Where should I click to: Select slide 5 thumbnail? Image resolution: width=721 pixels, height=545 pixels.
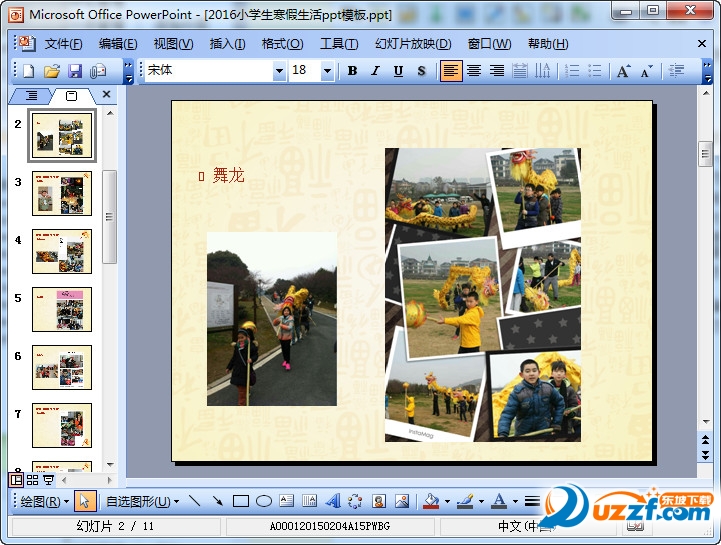click(62, 310)
